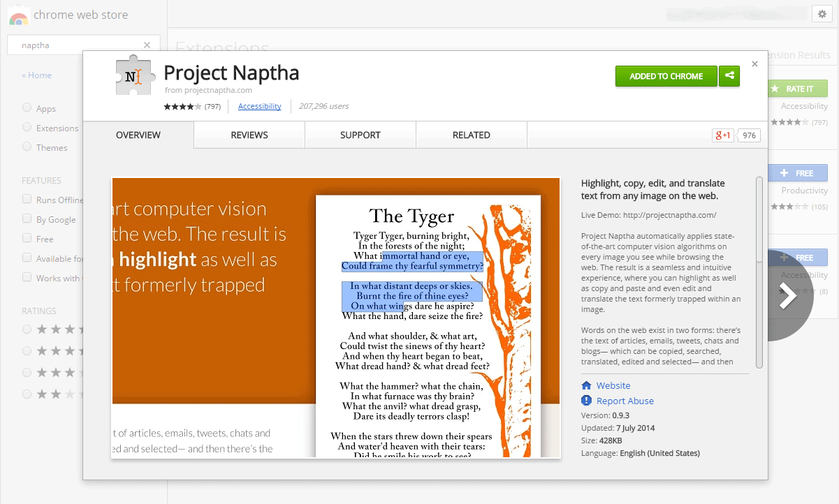Open the settings gear menu
This screenshot has height=504, width=839.
(x=822, y=14)
